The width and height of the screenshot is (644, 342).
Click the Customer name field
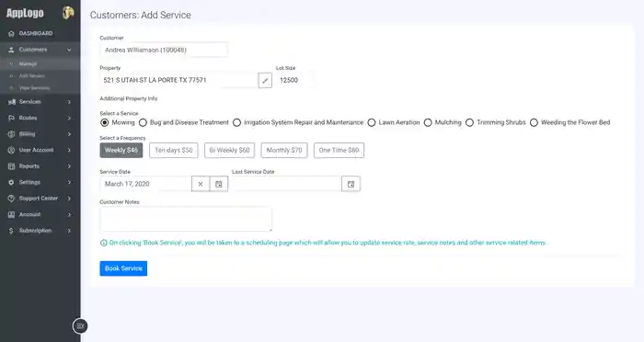pyautogui.click(x=164, y=50)
